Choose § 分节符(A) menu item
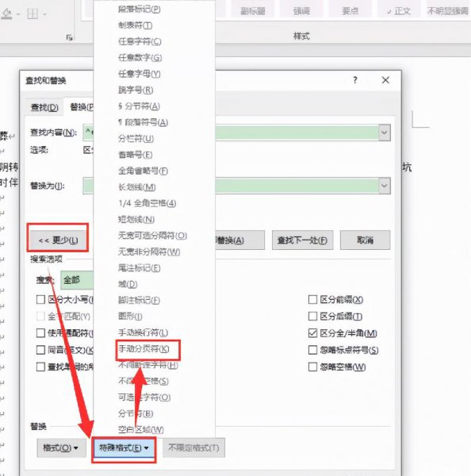This screenshot has height=476, width=471. click(x=139, y=106)
